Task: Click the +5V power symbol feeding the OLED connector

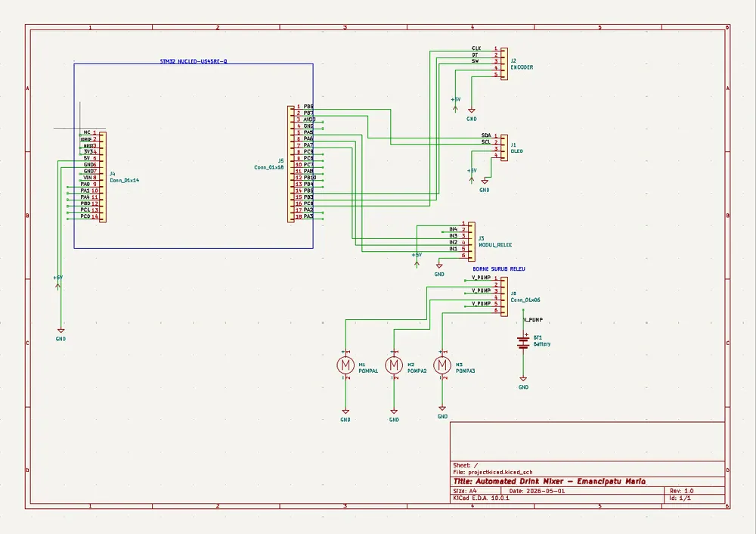Action: coord(472,175)
